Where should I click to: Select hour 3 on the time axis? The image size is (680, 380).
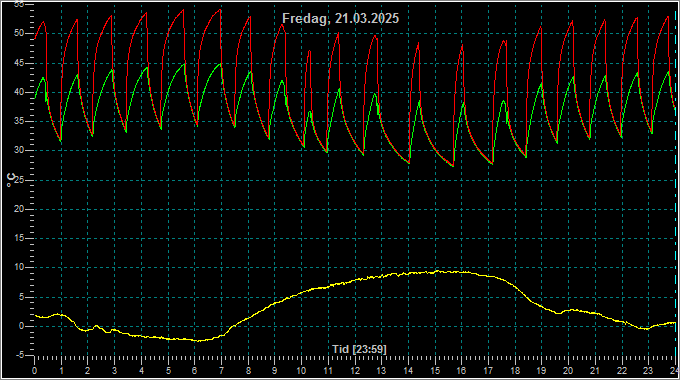coord(114,371)
